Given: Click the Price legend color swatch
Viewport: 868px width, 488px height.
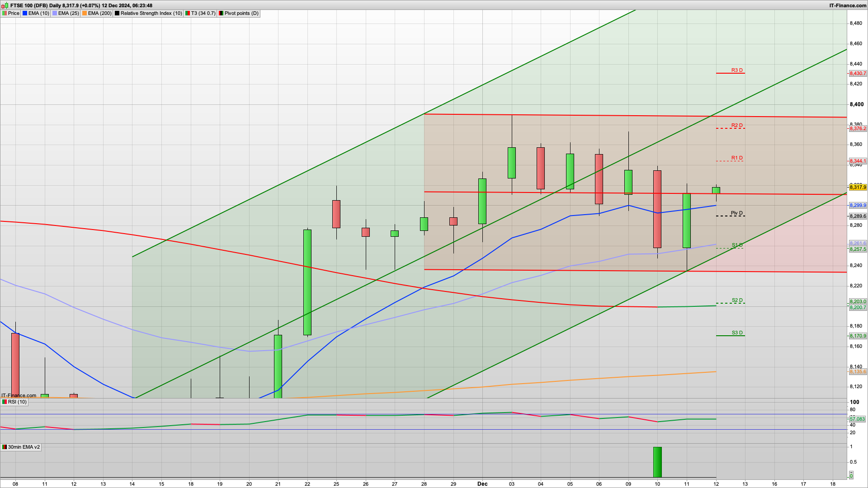Looking at the screenshot, I should (5, 13).
